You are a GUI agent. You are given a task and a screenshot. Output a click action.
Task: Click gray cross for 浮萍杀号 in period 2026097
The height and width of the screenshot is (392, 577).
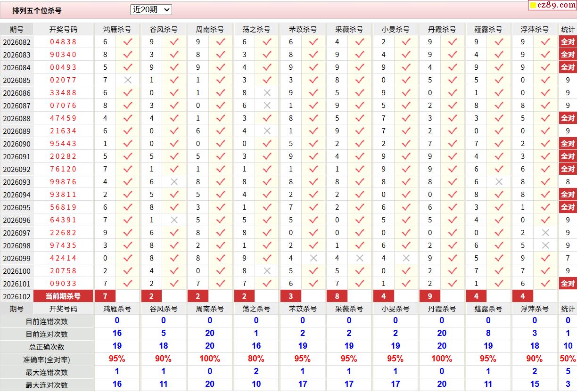coord(545,233)
